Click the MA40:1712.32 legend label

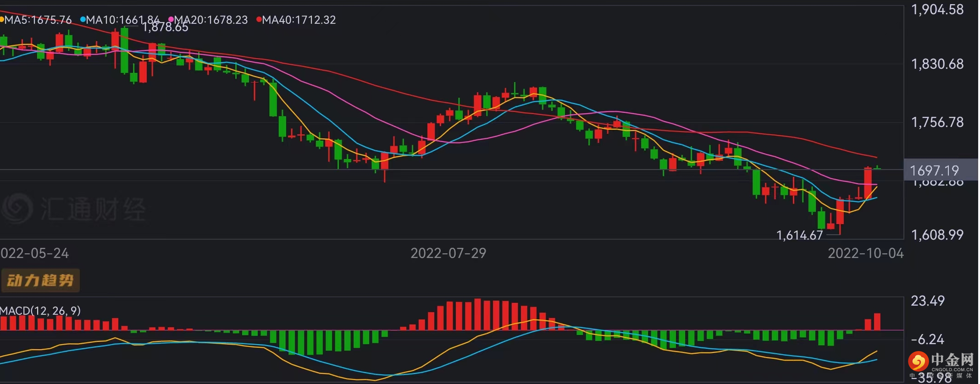pos(299,20)
